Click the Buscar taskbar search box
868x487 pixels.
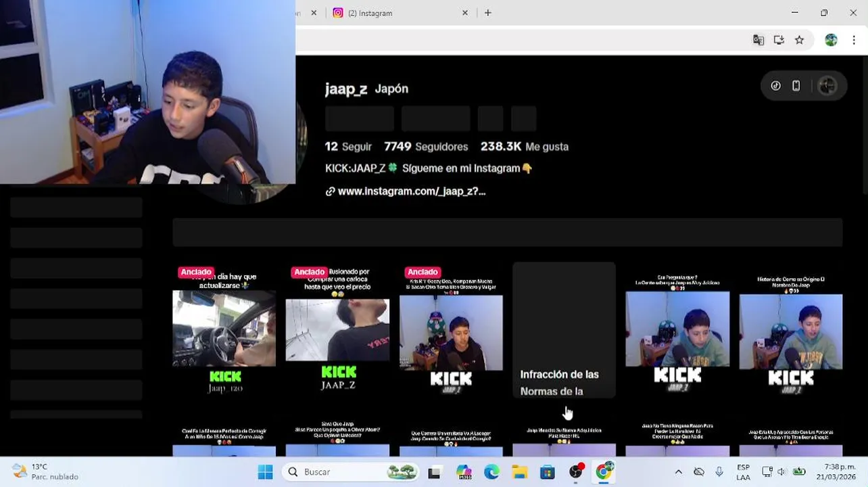[351, 472]
